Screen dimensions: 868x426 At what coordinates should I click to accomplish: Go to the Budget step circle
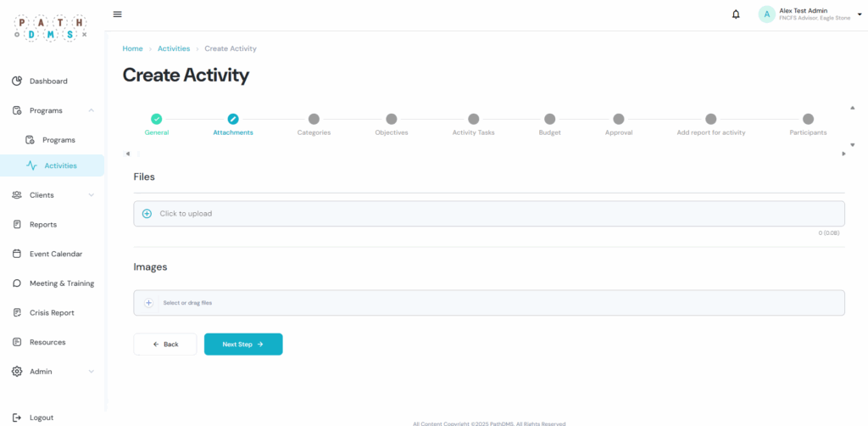(549, 120)
